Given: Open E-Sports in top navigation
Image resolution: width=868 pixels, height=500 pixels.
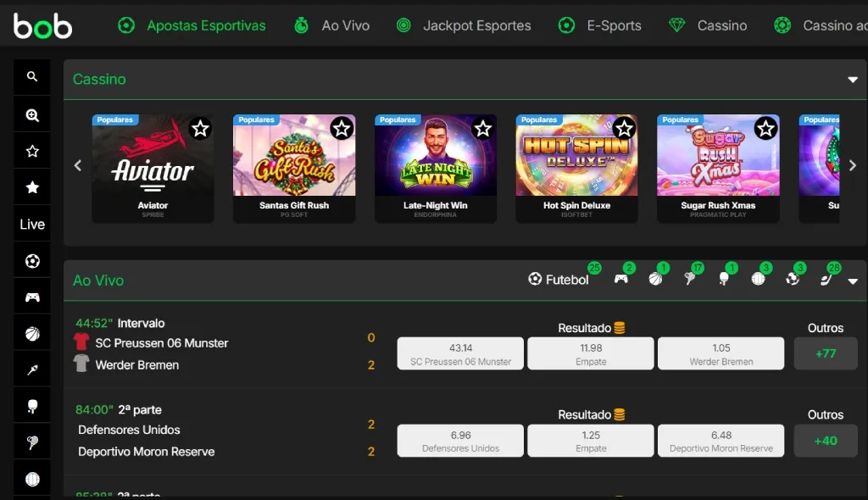Looking at the screenshot, I should [x=600, y=25].
